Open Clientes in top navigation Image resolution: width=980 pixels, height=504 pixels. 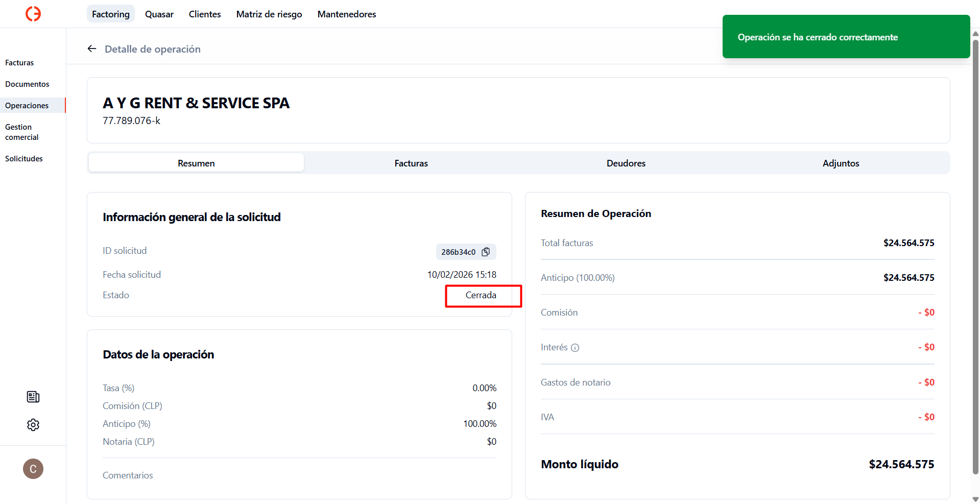click(205, 14)
